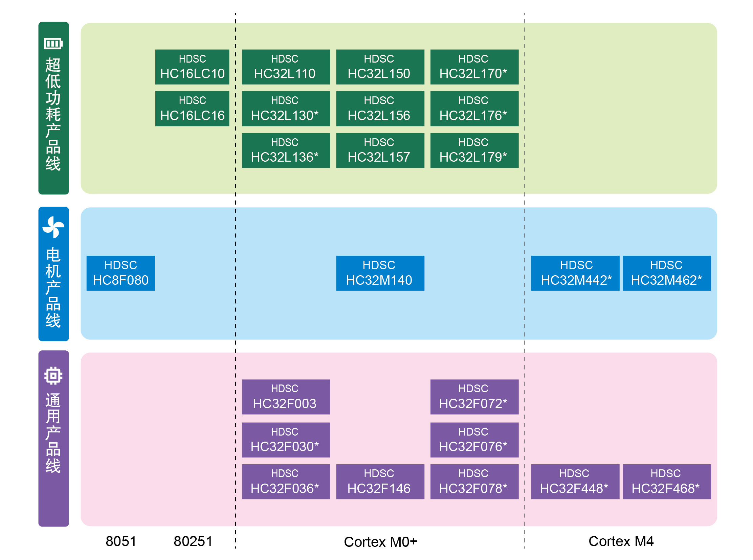Open the HC32F468* product block
This screenshot has width=753, height=560.
666,481
